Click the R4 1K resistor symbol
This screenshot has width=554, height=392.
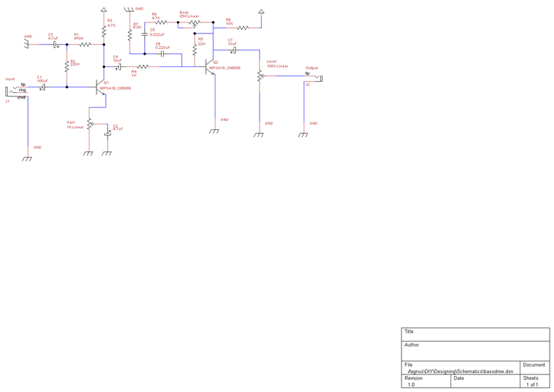click(143, 66)
